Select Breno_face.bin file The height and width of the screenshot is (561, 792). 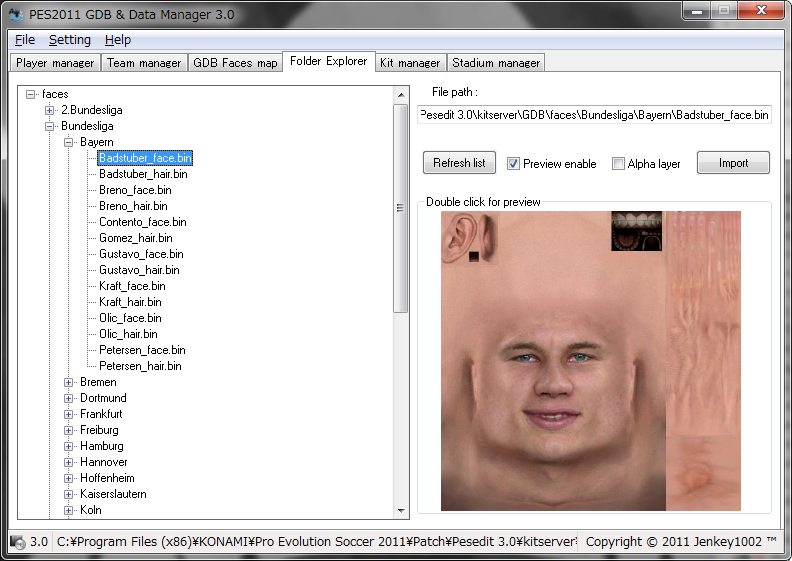point(135,190)
